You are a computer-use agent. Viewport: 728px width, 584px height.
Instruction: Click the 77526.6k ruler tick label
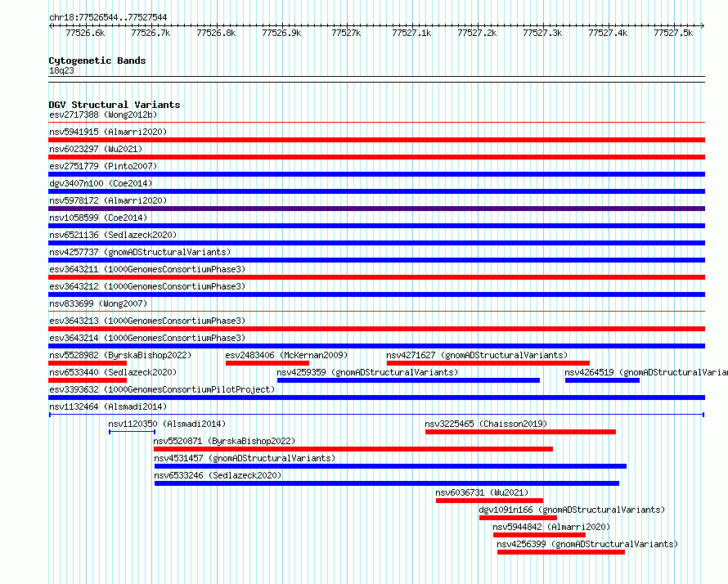click(x=85, y=33)
